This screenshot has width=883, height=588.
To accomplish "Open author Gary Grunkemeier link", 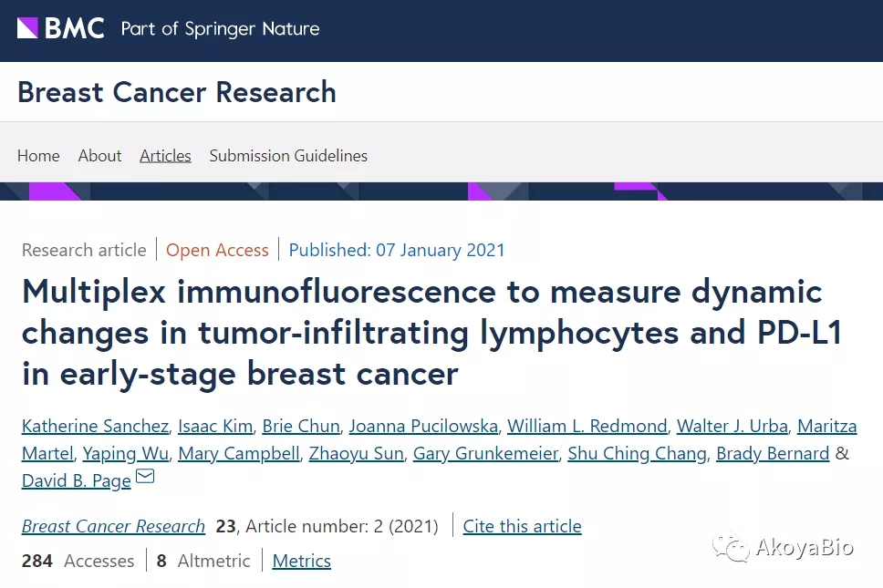I will pyautogui.click(x=485, y=453).
